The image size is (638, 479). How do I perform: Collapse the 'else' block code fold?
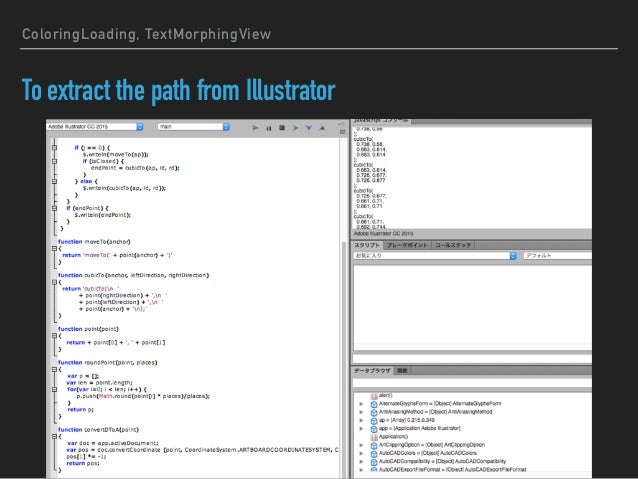click(55, 182)
